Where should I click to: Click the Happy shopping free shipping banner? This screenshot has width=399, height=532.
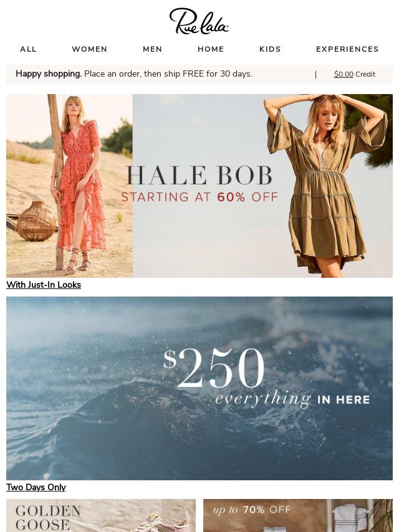(134, 74)
